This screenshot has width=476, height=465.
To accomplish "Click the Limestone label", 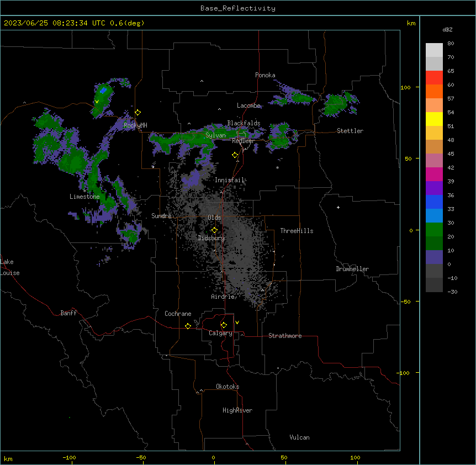I will [x=84, y=197].
